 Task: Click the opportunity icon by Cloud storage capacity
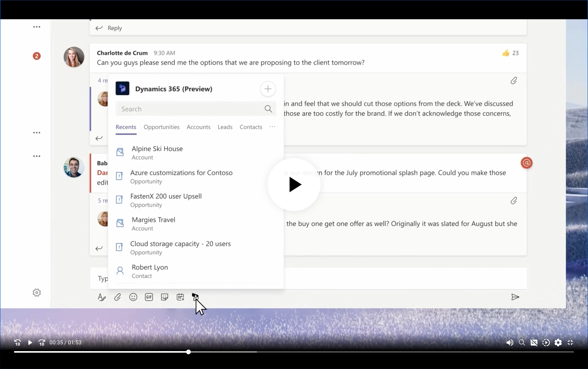(x=119, y=247)
